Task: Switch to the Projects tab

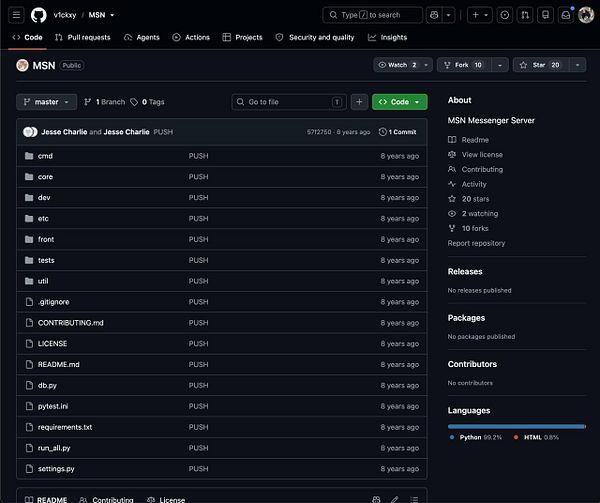Action: point(243,37)
